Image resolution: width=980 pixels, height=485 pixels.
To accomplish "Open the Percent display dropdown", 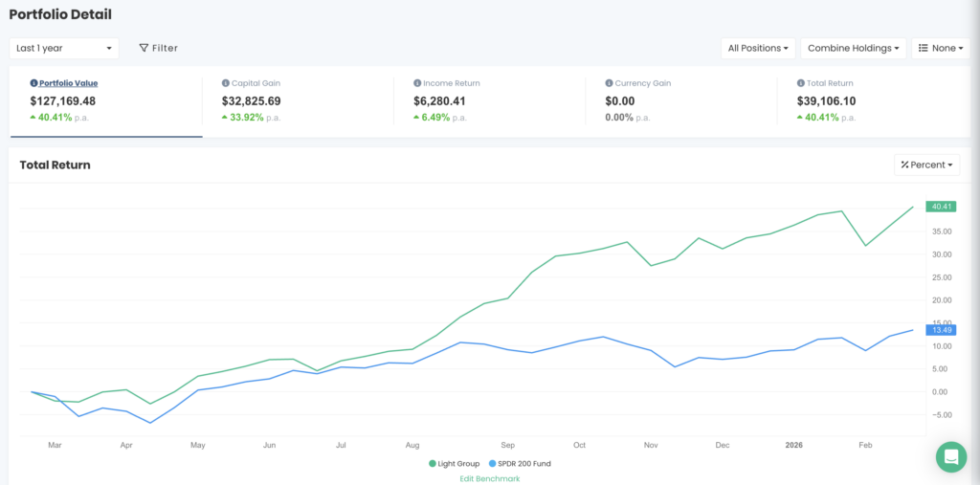I will [926, 165].
